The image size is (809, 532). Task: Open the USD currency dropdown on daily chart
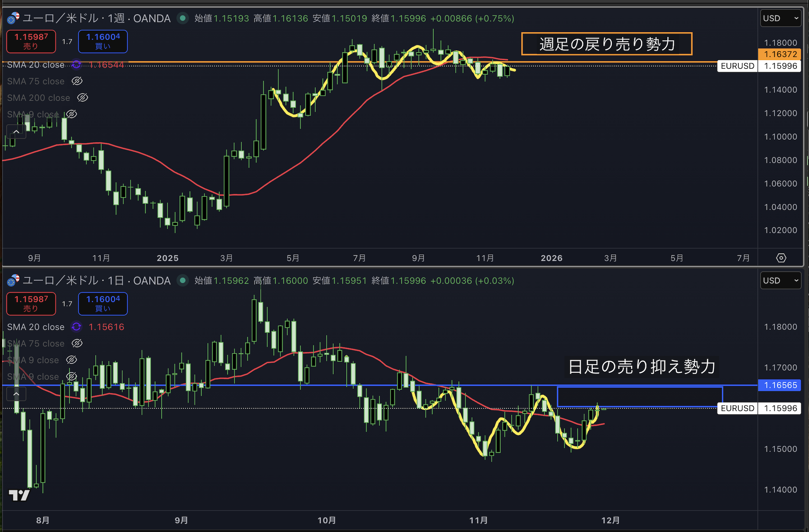tap(780, 281)
